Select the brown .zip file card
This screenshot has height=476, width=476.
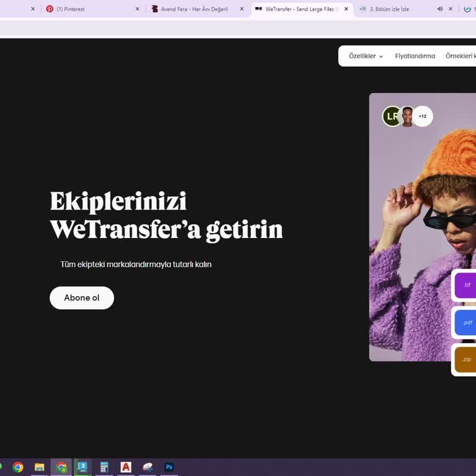[465, 359]
